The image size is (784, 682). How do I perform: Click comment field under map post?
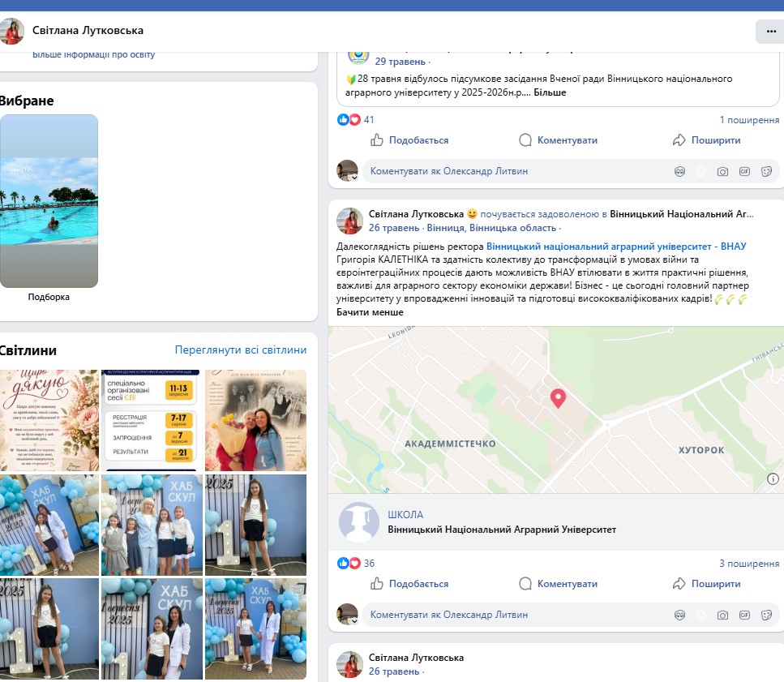515,615
